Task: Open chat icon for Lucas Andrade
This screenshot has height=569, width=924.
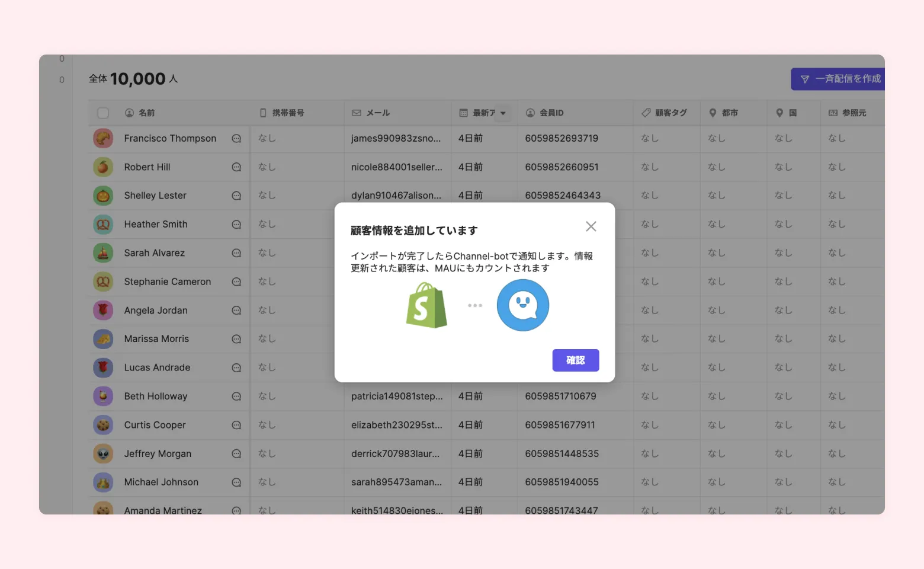Action: 236,368
